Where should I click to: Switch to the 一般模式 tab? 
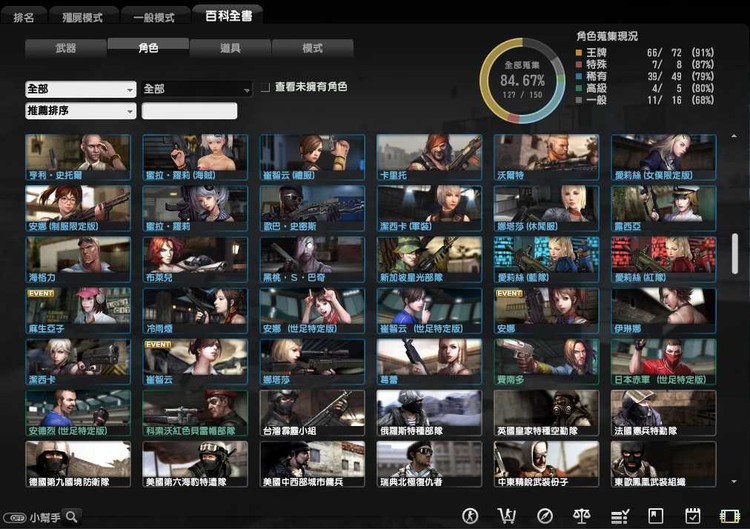pos(154,17)
